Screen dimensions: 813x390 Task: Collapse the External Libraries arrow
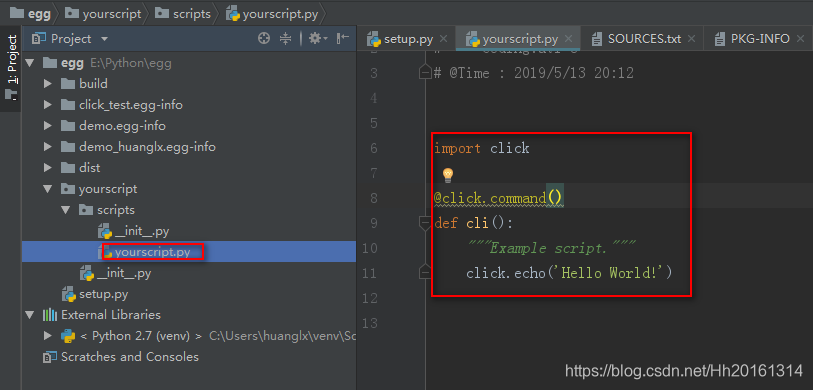30,315
